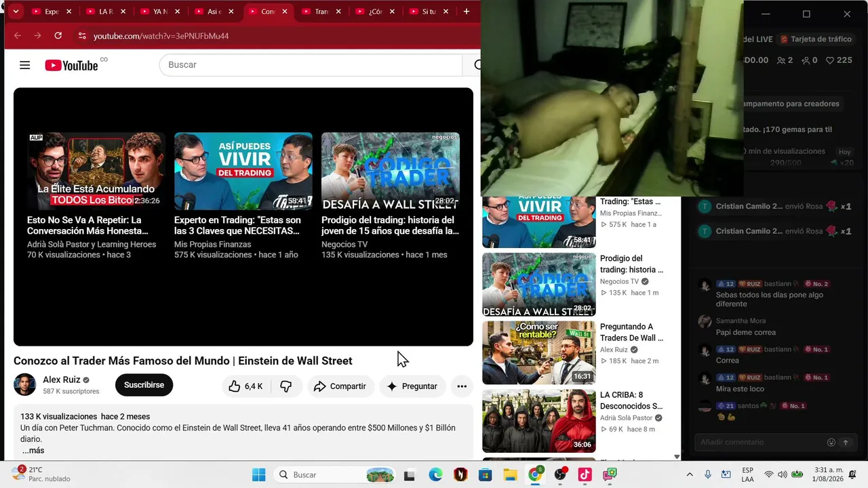Click the sidebar scrollbar down arrow
Image resolution: width=868 pixels, height=488 pixels.
pos(677,457)
